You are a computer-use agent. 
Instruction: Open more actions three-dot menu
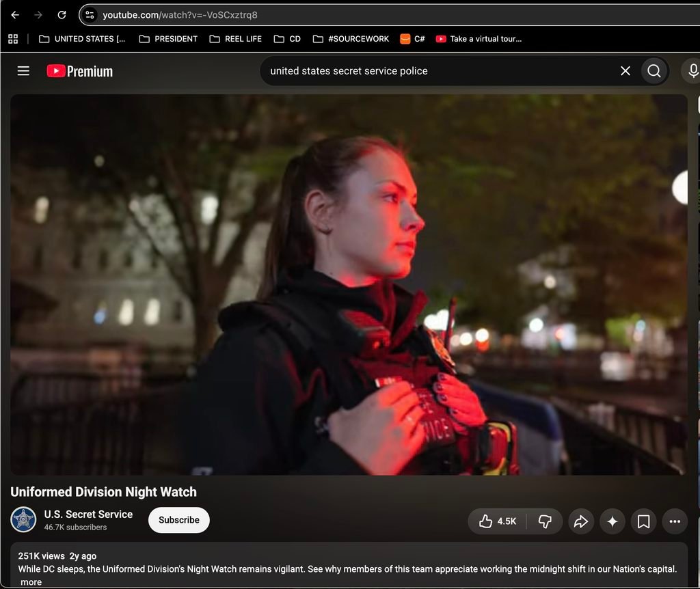click(675, 521)
